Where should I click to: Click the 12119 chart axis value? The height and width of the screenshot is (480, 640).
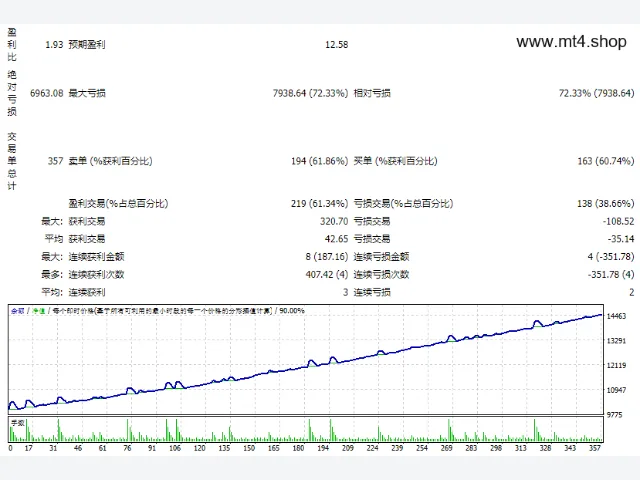click(616, 365)
